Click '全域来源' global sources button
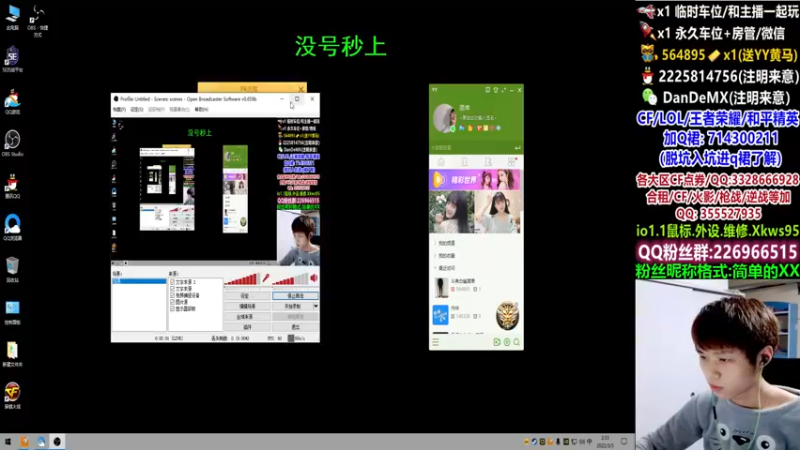800x450 pixels. (x=247, y=317)
